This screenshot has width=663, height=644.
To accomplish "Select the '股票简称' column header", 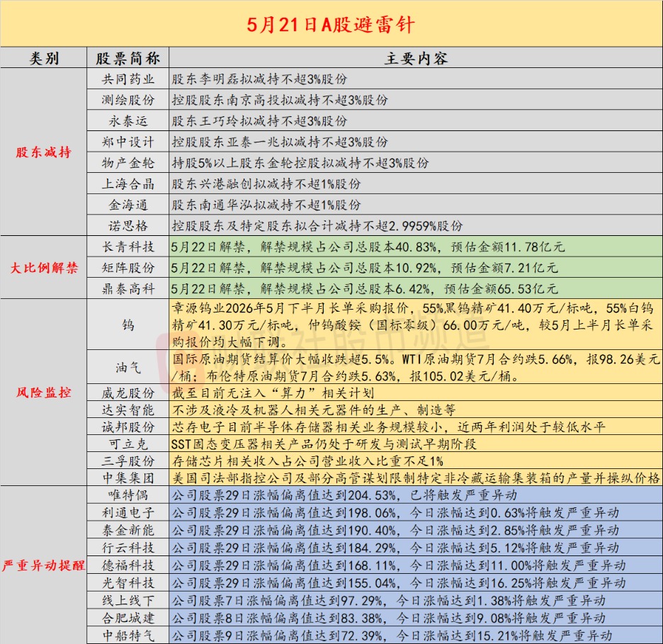I will pyautogui.click(x=127, y=58).
